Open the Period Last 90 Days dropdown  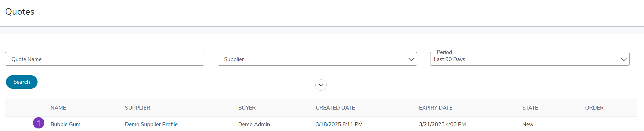pyautogui.click(x=530, y=59)
